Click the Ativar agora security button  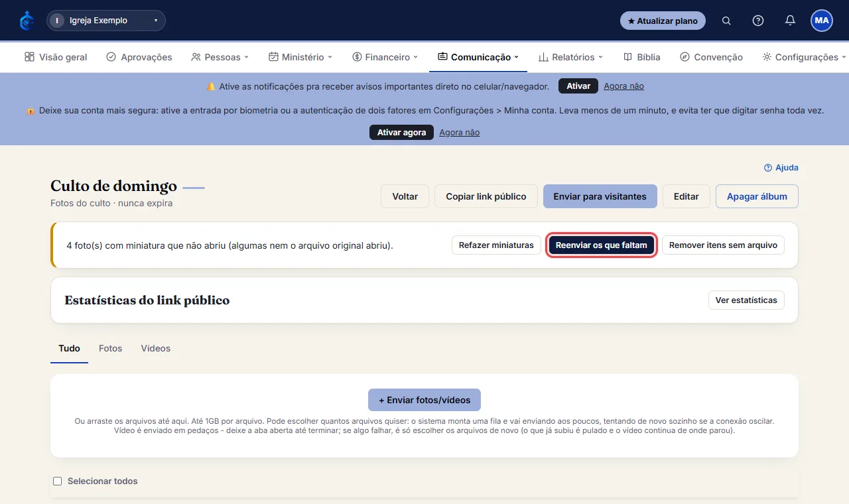(x=401, y=133)
